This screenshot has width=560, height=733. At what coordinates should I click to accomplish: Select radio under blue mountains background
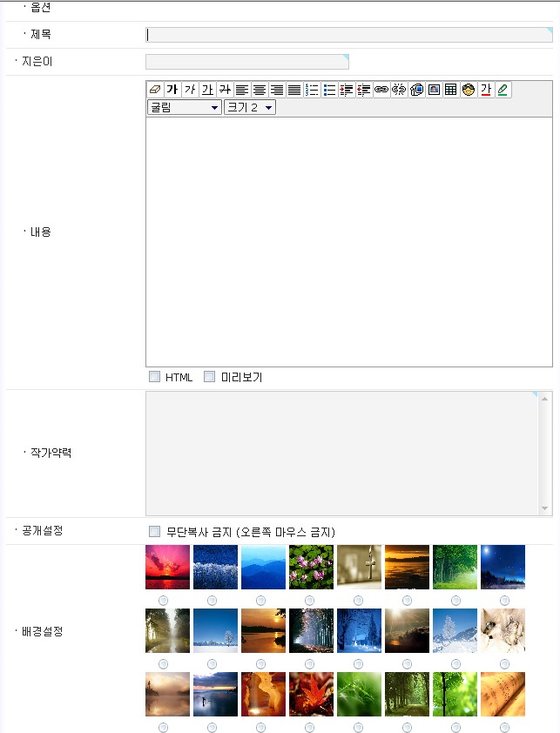pos(261,600)
